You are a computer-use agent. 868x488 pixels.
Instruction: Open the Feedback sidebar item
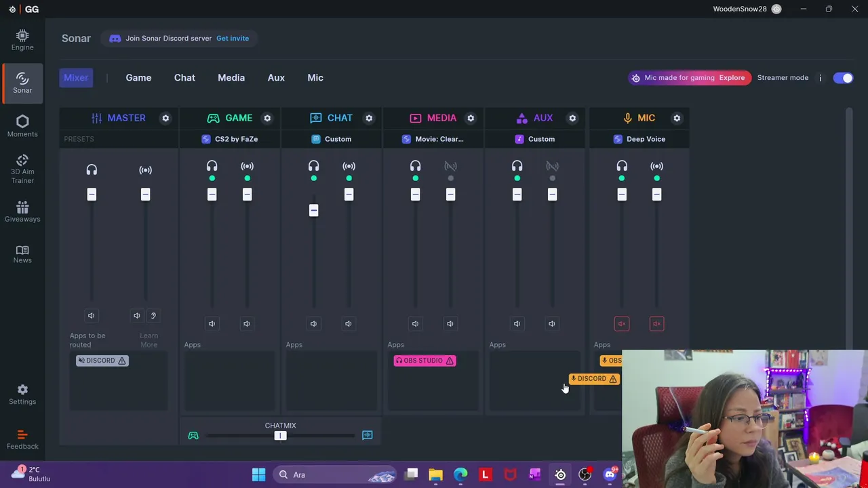coord(22,439)
